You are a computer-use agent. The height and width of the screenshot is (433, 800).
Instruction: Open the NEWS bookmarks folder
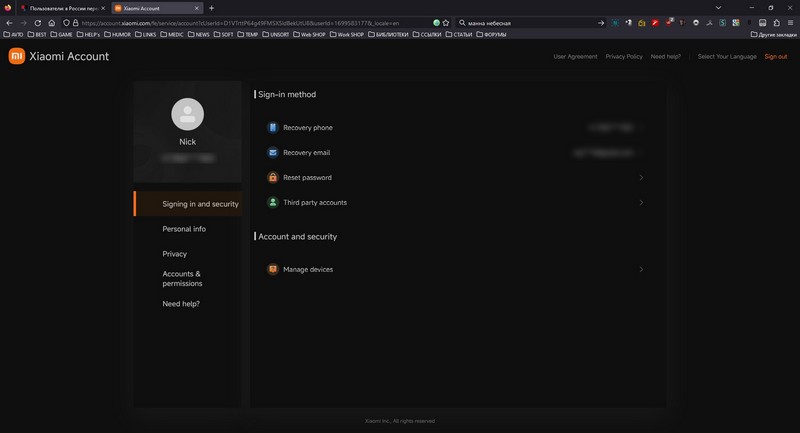coord(198,35)
